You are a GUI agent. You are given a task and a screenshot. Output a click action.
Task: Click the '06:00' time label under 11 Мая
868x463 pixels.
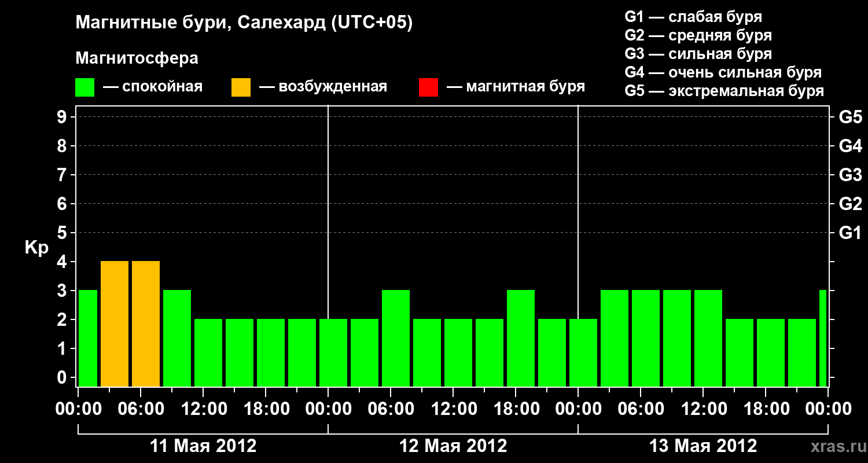pyautogui.click(x=141, y=409)
